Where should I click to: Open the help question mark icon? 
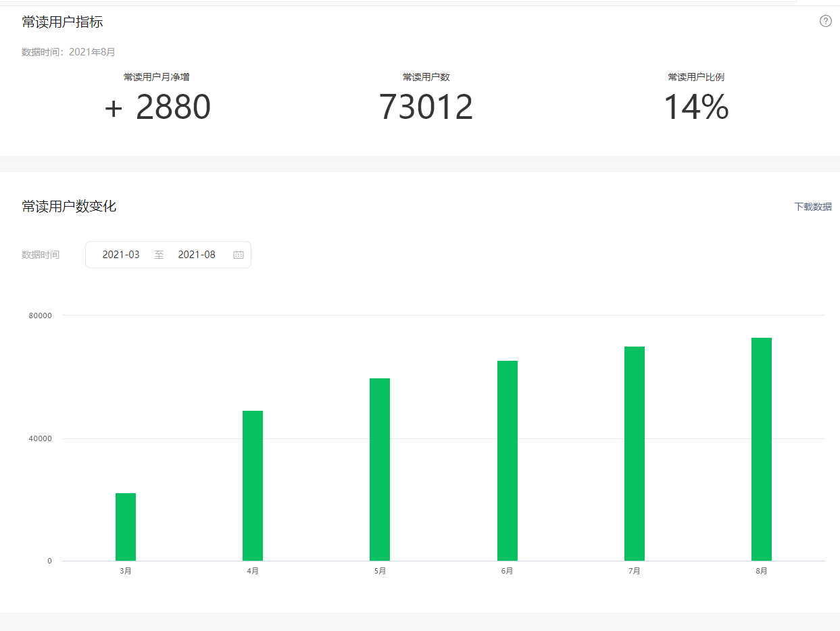pos(825,21)
